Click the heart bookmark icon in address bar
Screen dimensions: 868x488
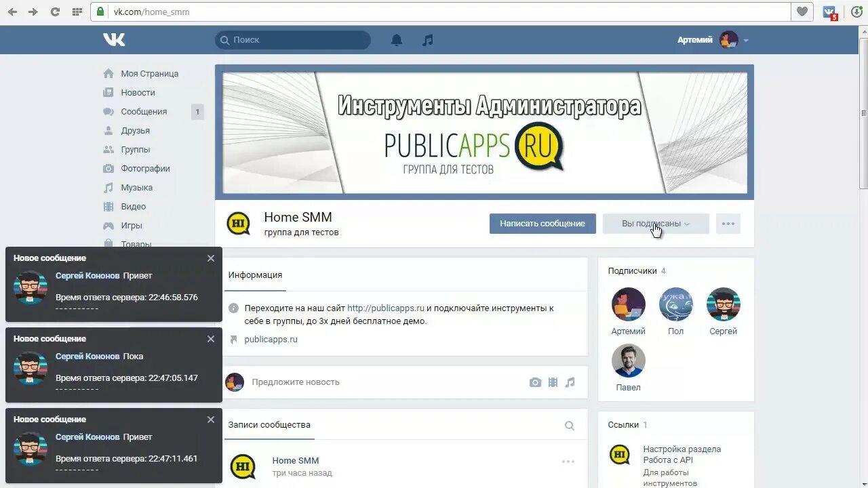802,12
